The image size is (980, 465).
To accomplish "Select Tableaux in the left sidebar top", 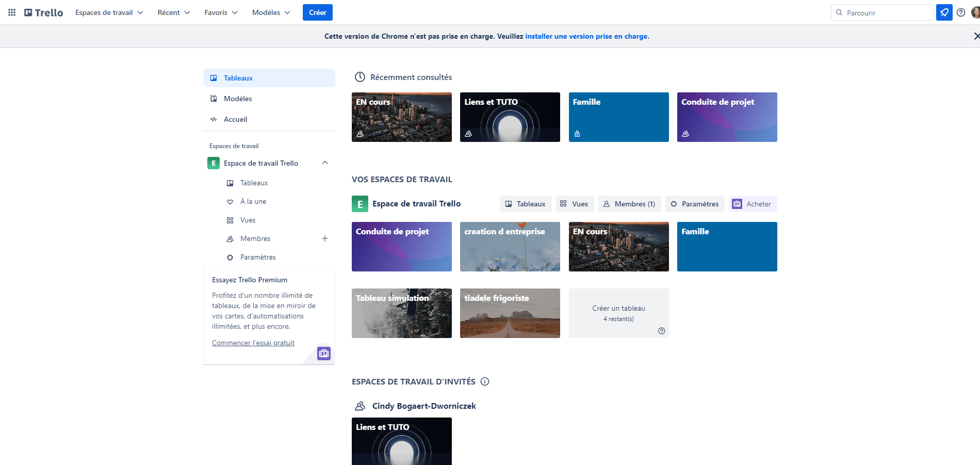I will click(269, 78).
